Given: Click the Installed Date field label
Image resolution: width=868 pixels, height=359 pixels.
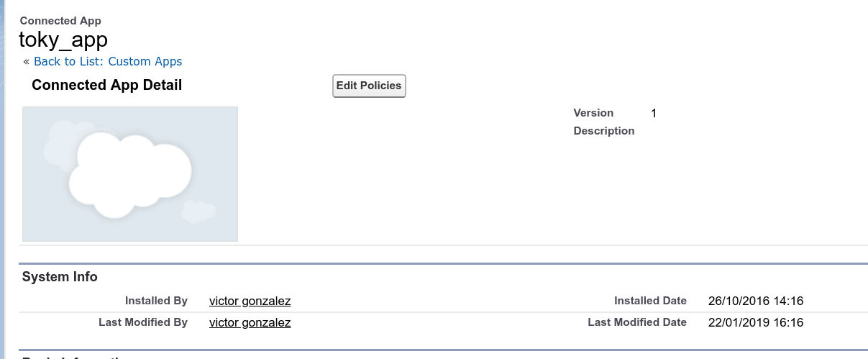Looking at the screenshot, I should click(x=650, y=301).
